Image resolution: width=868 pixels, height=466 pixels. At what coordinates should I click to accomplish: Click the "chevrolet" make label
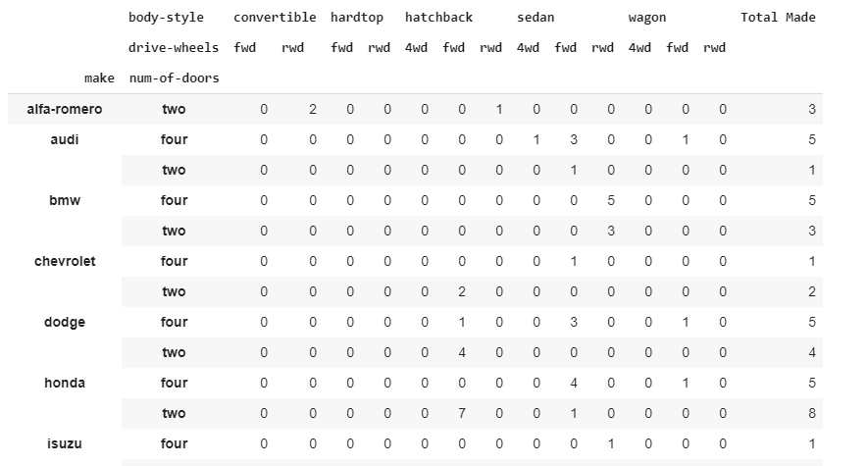pyautogui.click(x=65, y=261)
